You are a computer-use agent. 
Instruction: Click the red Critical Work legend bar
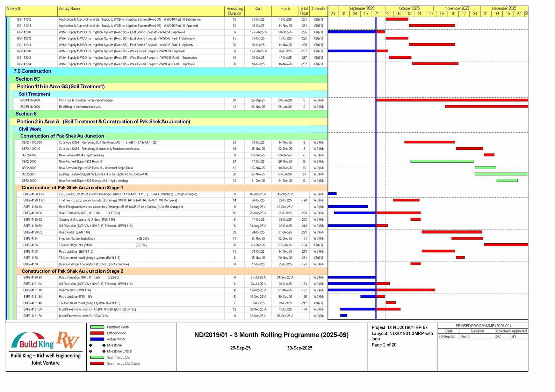[x=97, y=333]
